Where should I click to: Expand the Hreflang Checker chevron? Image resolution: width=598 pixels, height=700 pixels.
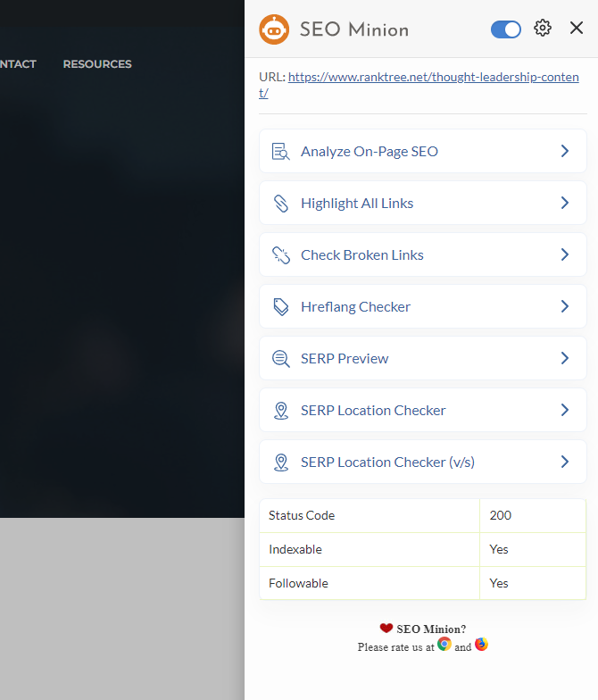coord(564,306)
